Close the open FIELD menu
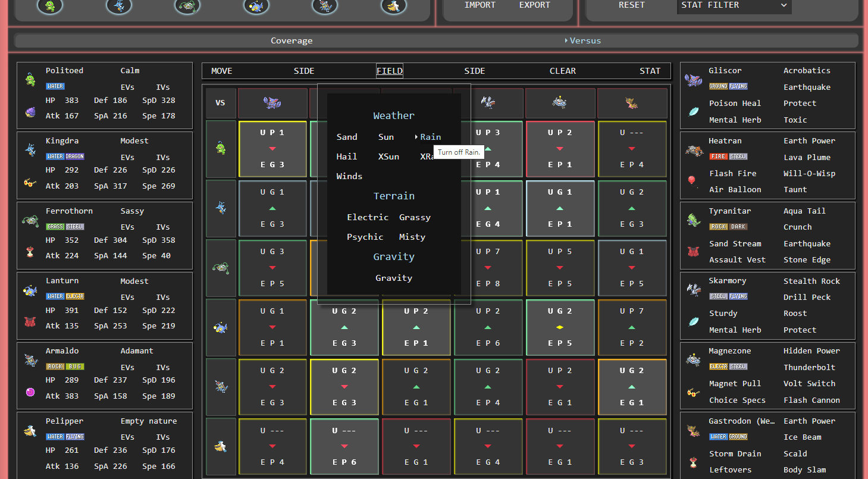868x479 pixels. pyautogui.click(x=390, y=71)
